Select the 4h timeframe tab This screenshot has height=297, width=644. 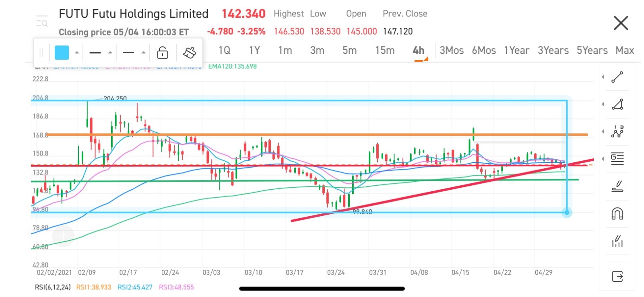(x=418, y=50)
